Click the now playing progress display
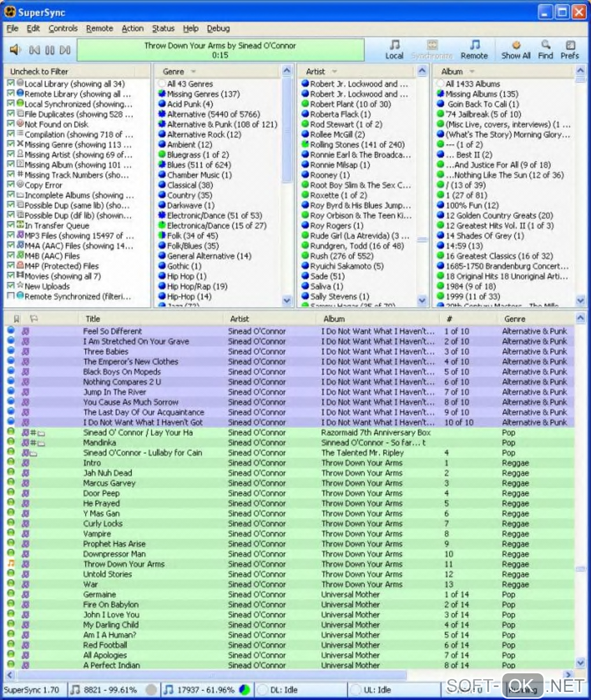The image size is (591, 700). coord(220,50)
